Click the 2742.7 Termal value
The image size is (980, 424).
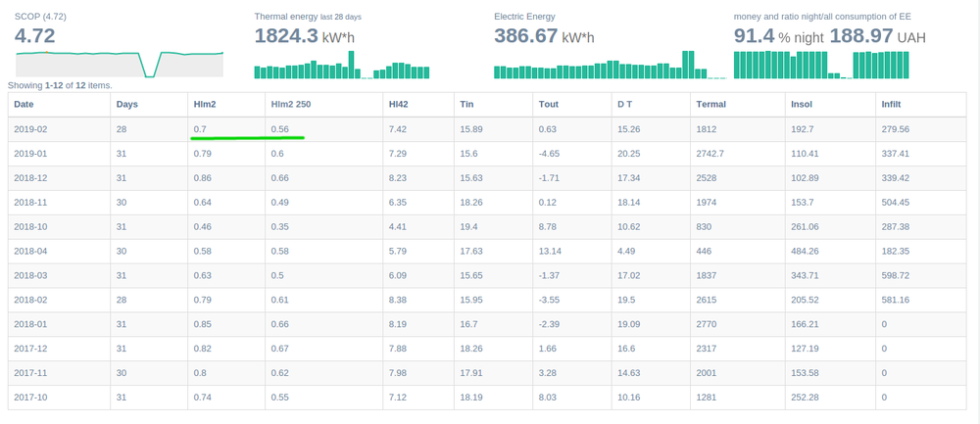[x=710, y=154]
